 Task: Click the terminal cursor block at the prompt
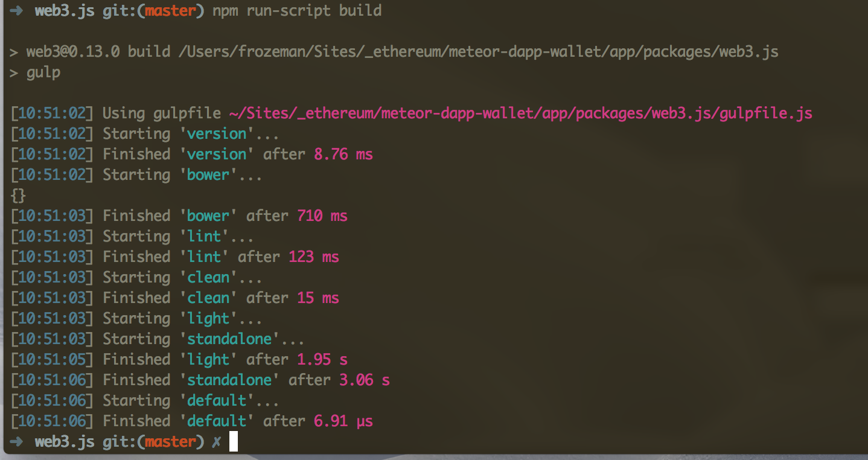point(234,441)
